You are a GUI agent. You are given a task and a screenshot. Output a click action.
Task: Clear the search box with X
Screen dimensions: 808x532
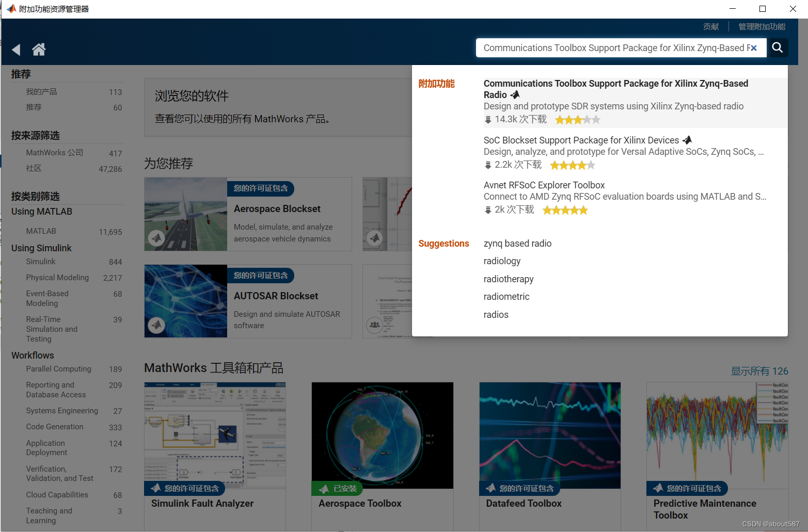(754, 48)
